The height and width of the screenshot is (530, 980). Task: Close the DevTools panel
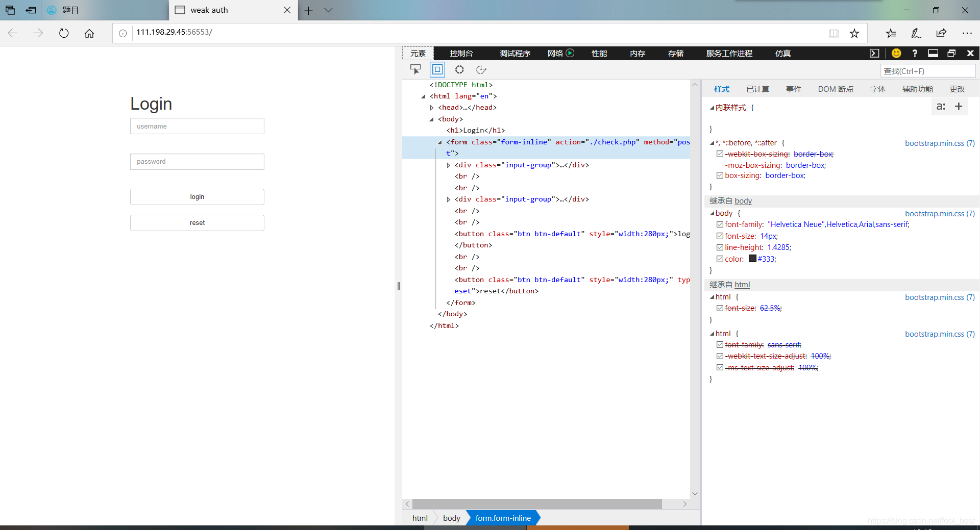point(970,53)
